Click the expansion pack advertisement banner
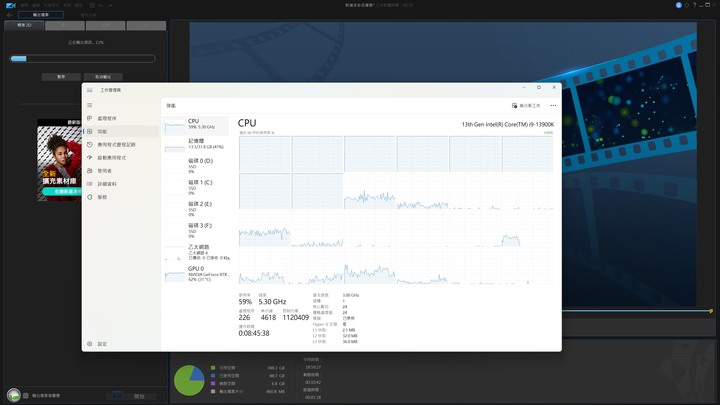Viewport: 720px width, 405px height. coord(59,160)
